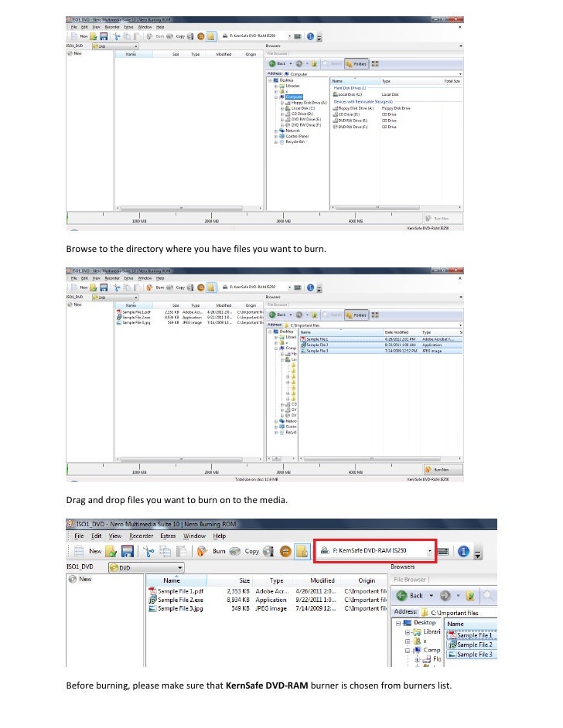This screenshot has width=563, height=728.
Task: Open the Window menu in the enlarged Nero screenshot
Action: click(x=194, y=536)
